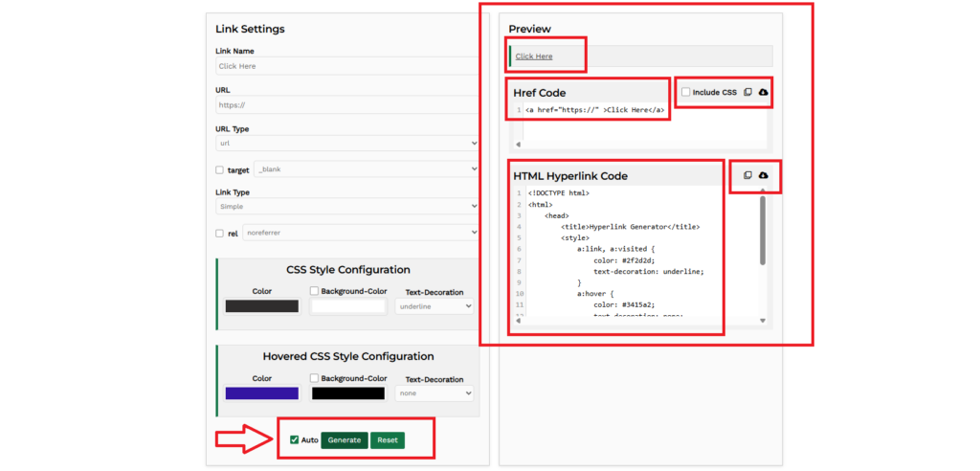Download the HTML Hyperlink Code file
This screenshot has width=980, height=471.
[763, 176]
